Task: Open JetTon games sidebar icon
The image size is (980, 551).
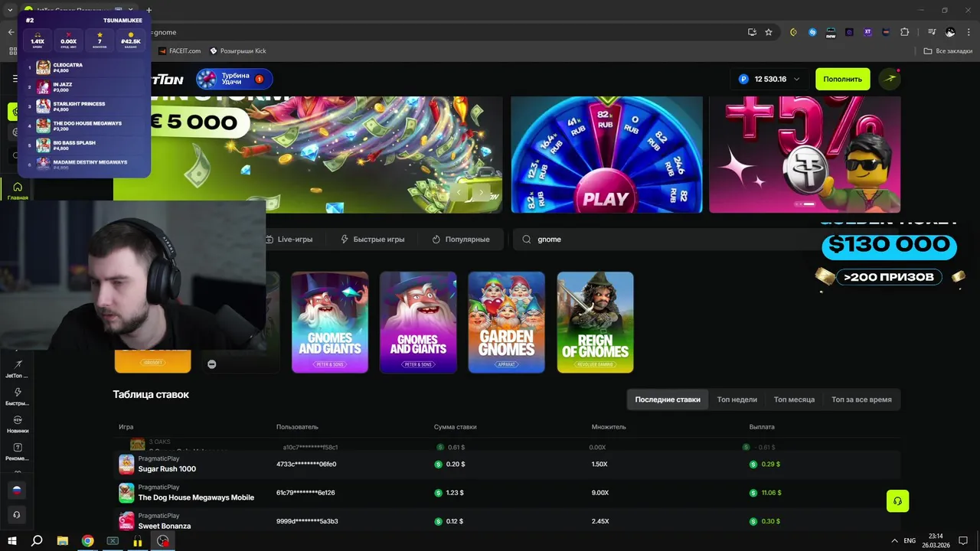Action: coord(17,369)
